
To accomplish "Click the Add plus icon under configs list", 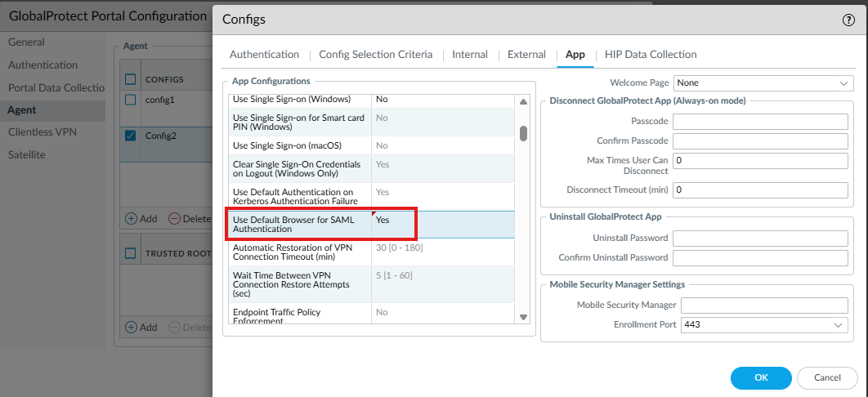I will 131,218.
